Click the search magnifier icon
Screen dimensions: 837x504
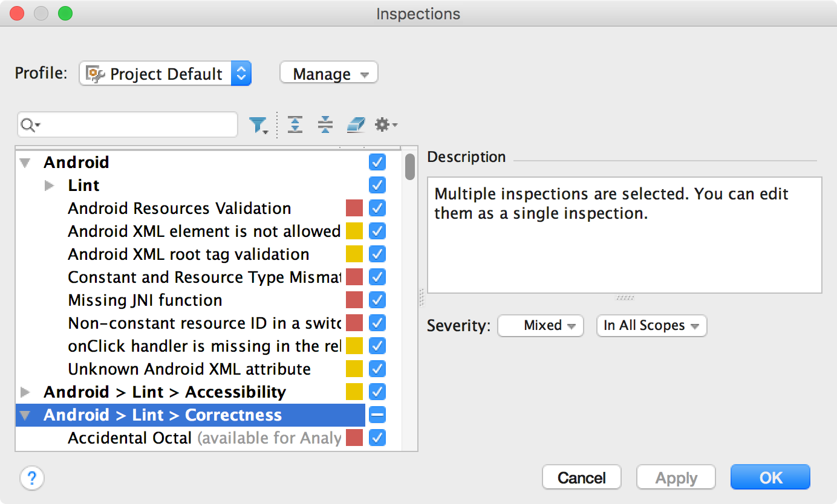tap(27, 124)
